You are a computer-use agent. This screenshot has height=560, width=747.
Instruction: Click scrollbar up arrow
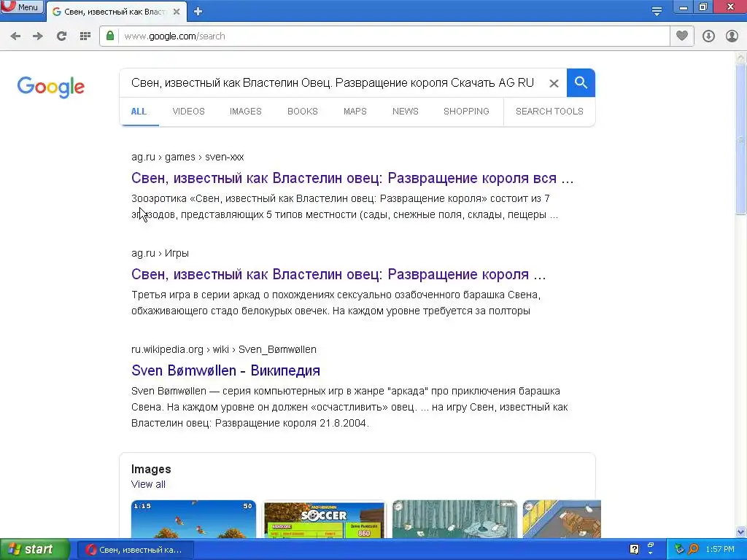pyautogui.click(x=741, y=57)
